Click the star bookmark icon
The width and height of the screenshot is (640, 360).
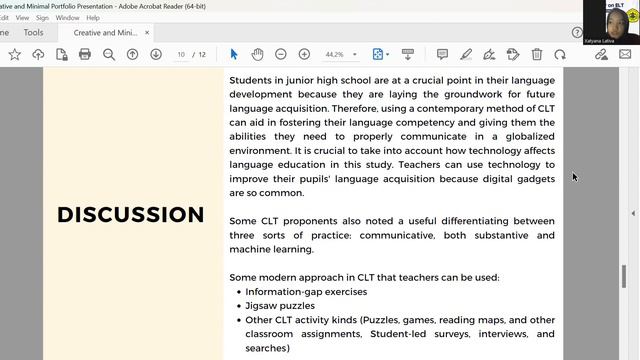tap(15, 54)
